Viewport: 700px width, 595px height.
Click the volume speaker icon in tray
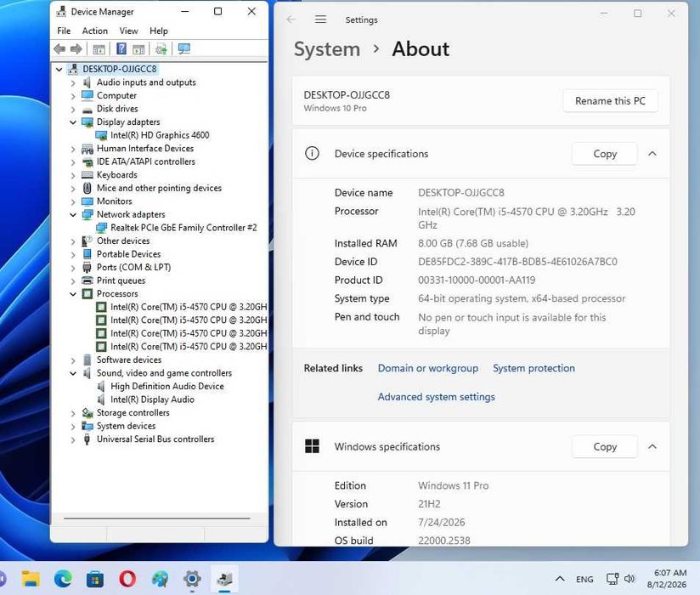pos(629,579)
